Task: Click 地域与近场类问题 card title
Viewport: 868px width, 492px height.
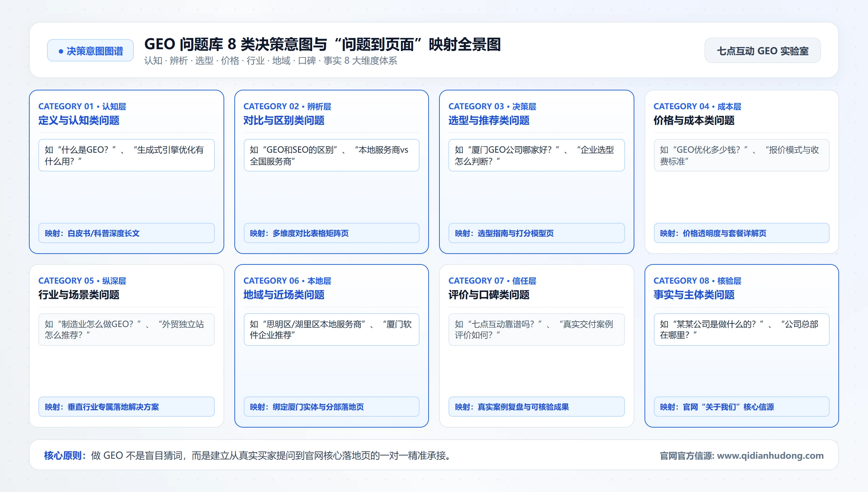Action: tap(284, 295)
